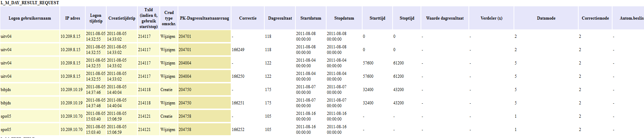Select the 'Creatietijdstip' column header
Viewport: 644px width, 138px height.
point(122,18)
